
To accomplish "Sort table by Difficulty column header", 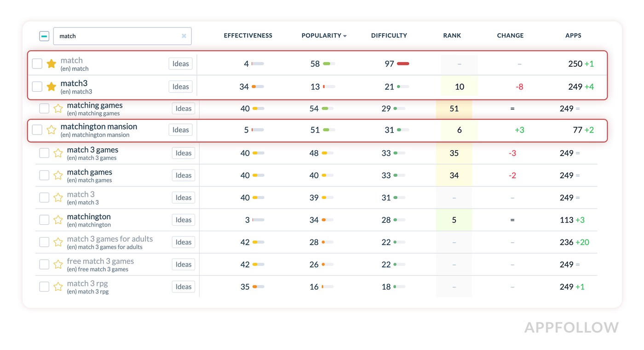I will [389, 35].
